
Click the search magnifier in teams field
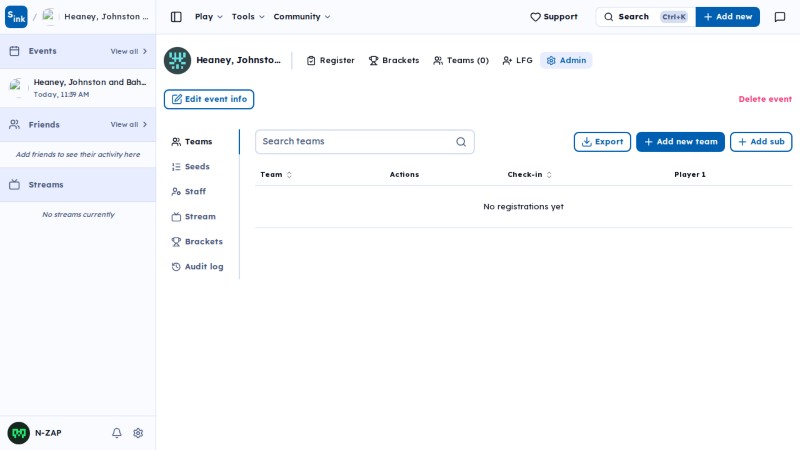[x=461, y=142]
